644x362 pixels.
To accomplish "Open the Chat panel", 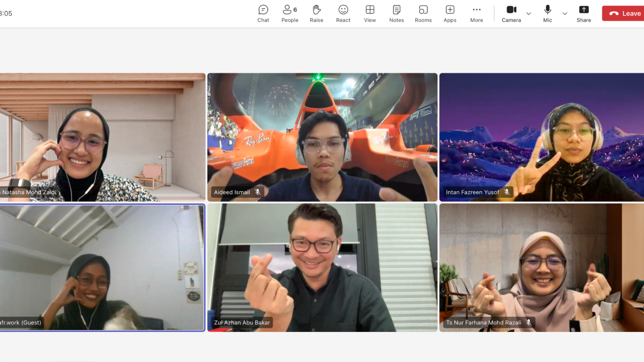I will click(263, 13).
